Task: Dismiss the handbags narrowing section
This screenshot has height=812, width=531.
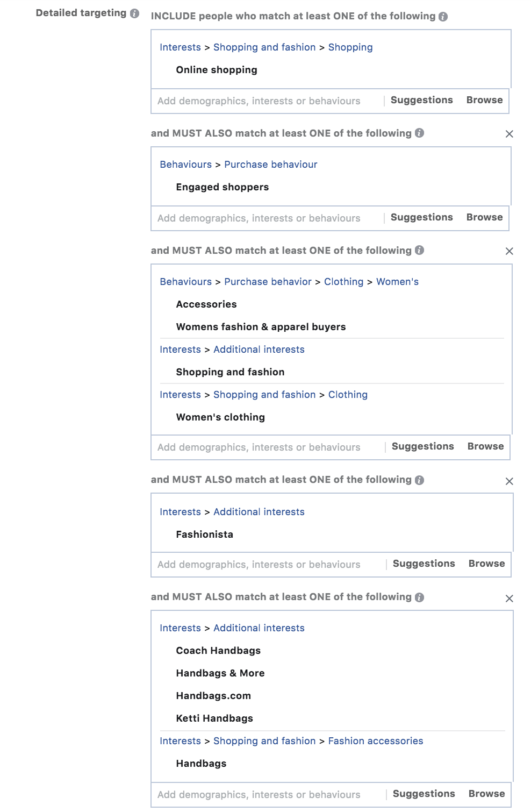Action: [x=509, y=598]
